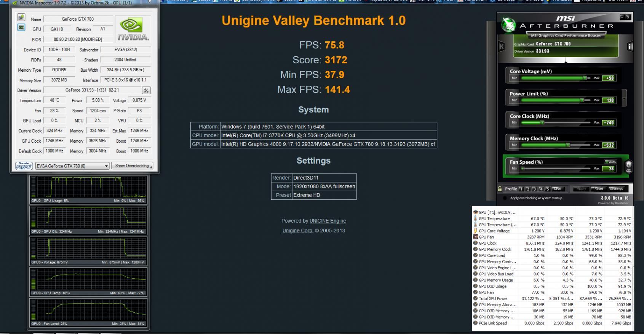Screen dimensions: 644x334
Task: Adjust the Core Clock slider
Action: point(556,123)
